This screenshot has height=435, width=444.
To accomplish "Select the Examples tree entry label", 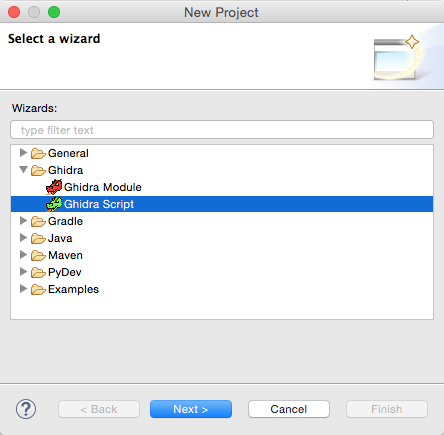I will [x=73, y=289].
